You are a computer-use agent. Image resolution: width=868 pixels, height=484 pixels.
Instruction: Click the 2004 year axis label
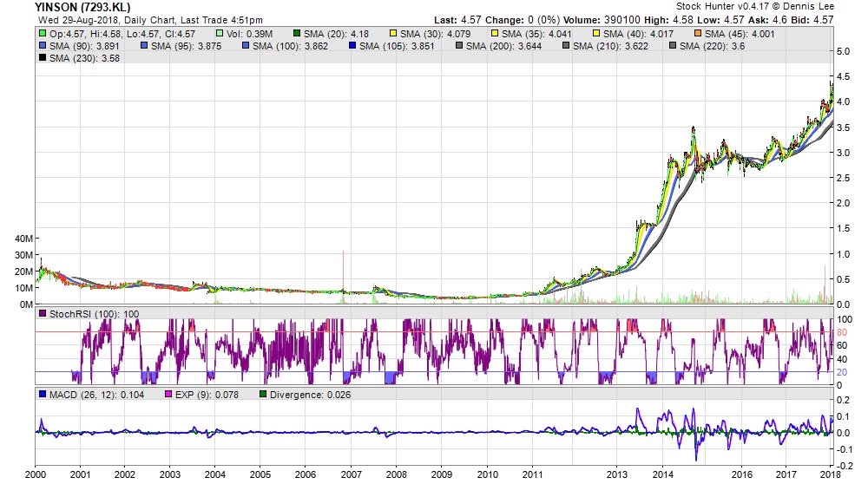[214, 474]
